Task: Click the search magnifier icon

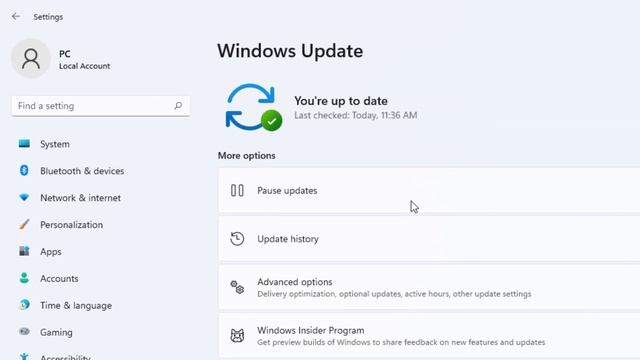Action: point(178,106)
